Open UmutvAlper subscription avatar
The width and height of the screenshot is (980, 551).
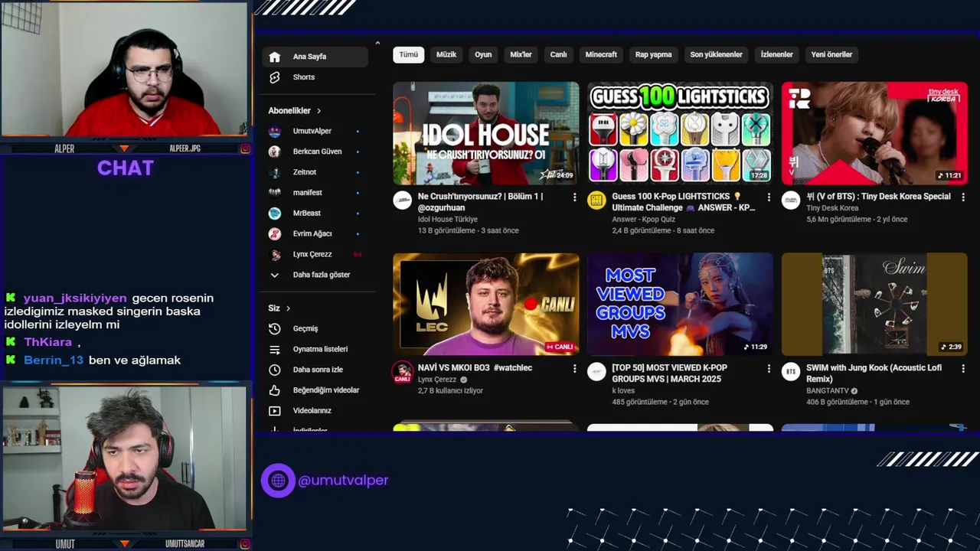(275, 131)
